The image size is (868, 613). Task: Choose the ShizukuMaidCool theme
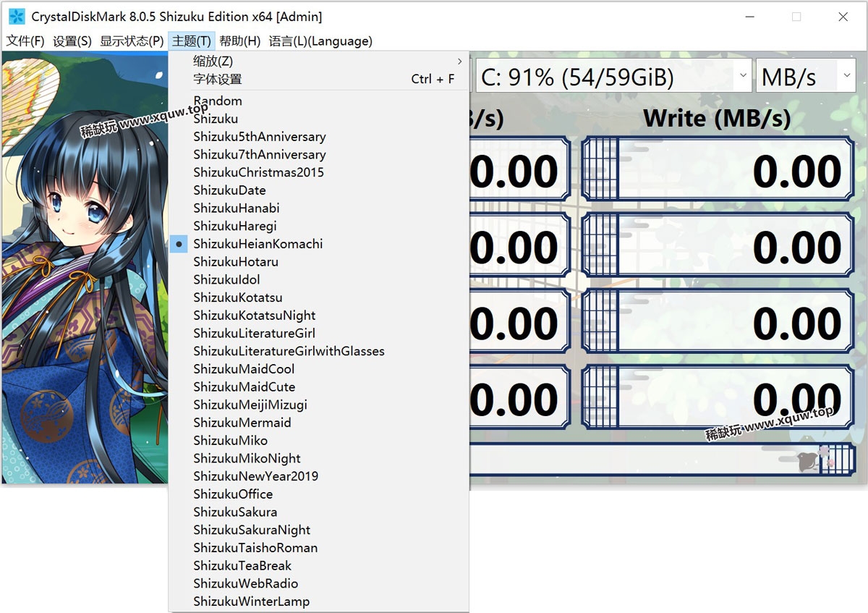319,369
